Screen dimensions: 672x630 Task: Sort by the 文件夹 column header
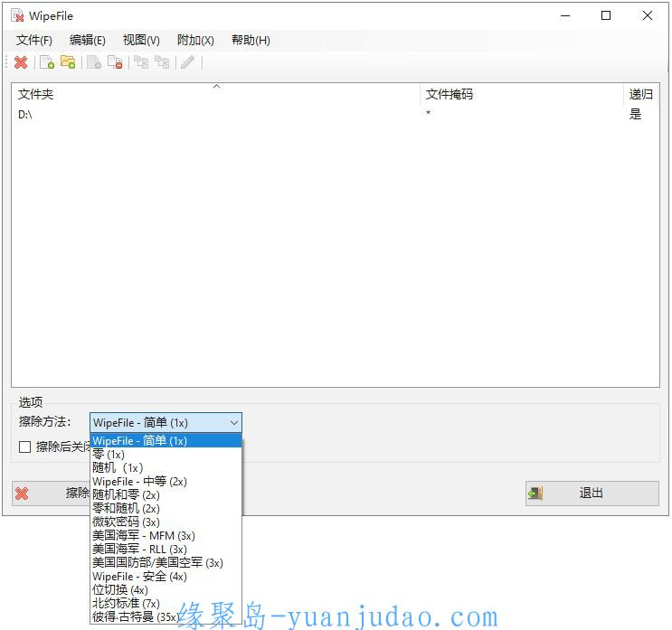tap(215, 94)
